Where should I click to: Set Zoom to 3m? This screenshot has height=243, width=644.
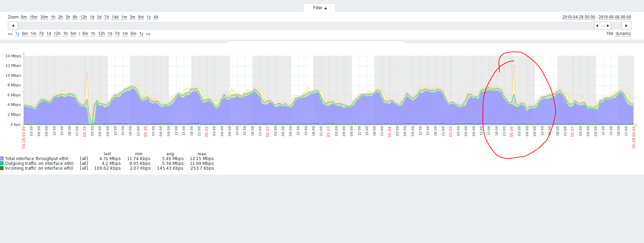pyautogui.click(x=132, y=17)
